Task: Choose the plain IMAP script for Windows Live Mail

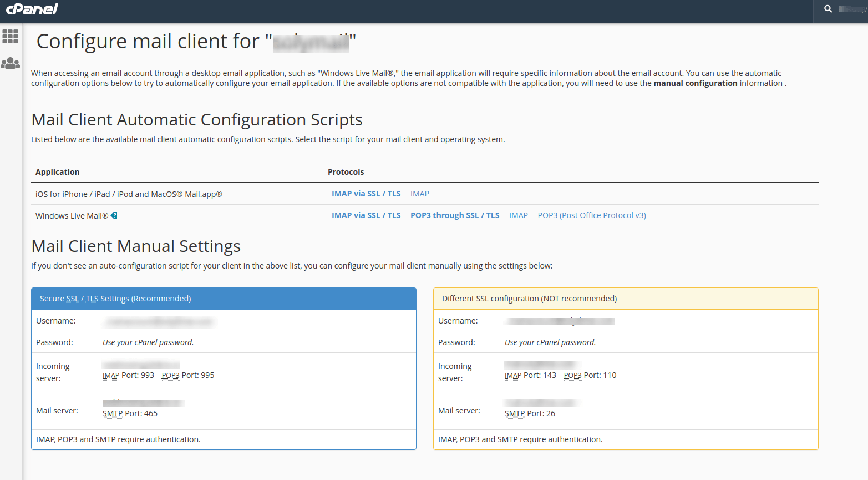Action: (519, 215)
